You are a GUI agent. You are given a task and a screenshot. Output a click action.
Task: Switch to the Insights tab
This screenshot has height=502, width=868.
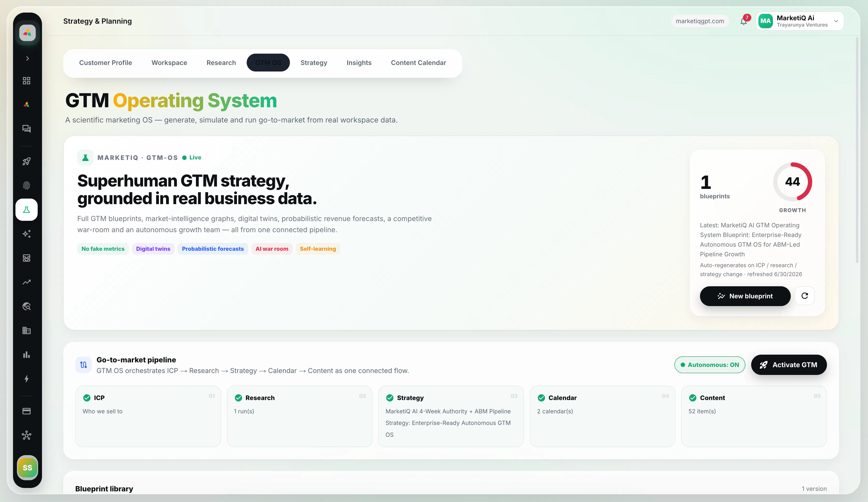tap(359, 63)
